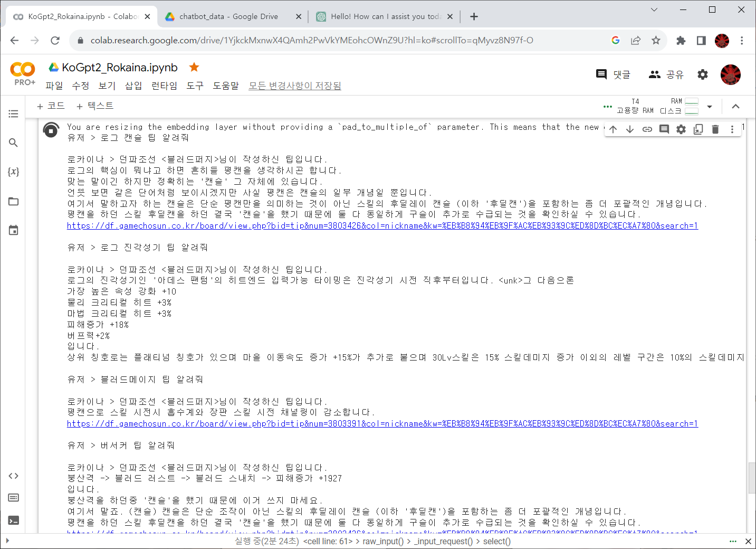This screenshot has height=549, width=756.
Task: Open the 도구 menu
Action: pyautogui.click(x=195, y=86)
